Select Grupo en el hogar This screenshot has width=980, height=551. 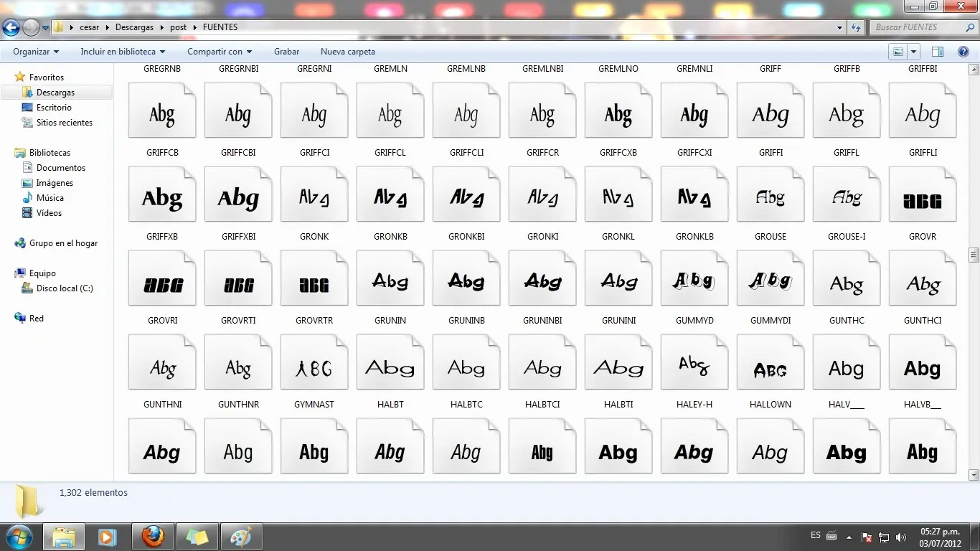click(63, 243)
